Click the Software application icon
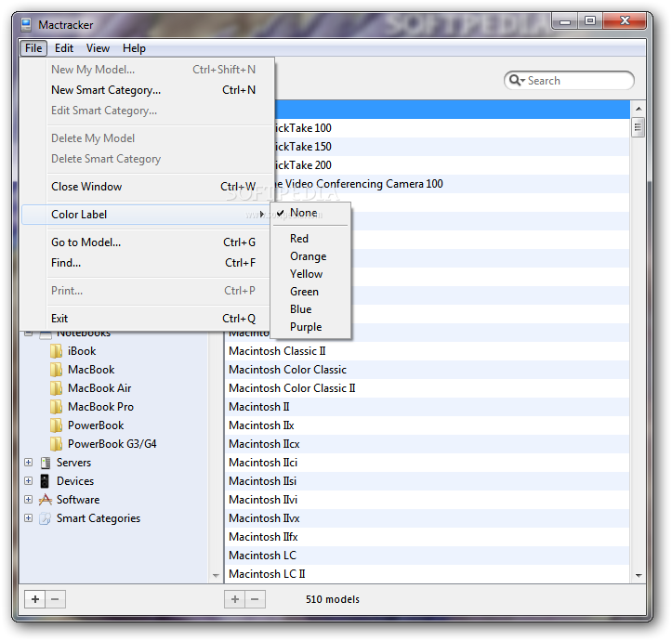This screenshot has width=672, height=641. coord(46,500)
